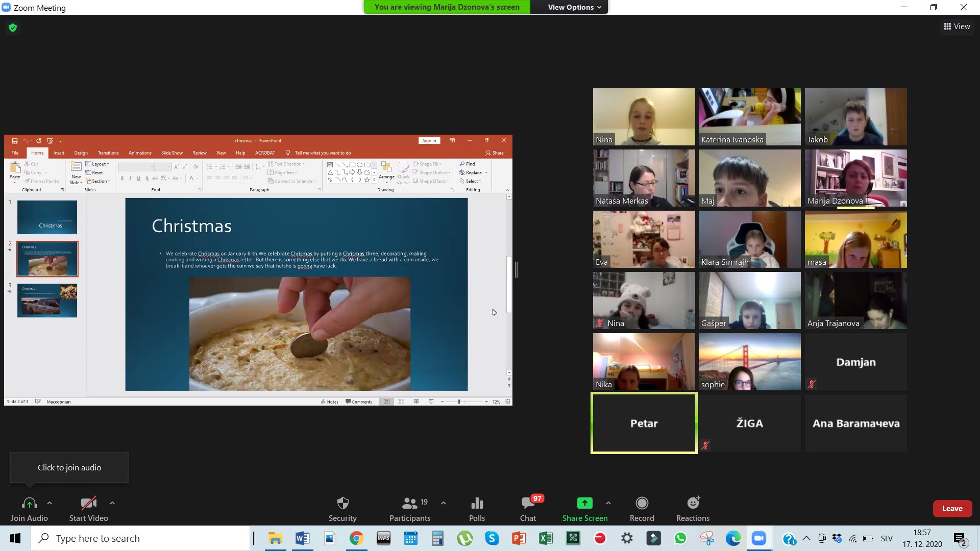This screenshot has height=551, width=980.
Task: Expand the arrow next to Share Screen
Action: pyautogui.click(x=608, y=503)
